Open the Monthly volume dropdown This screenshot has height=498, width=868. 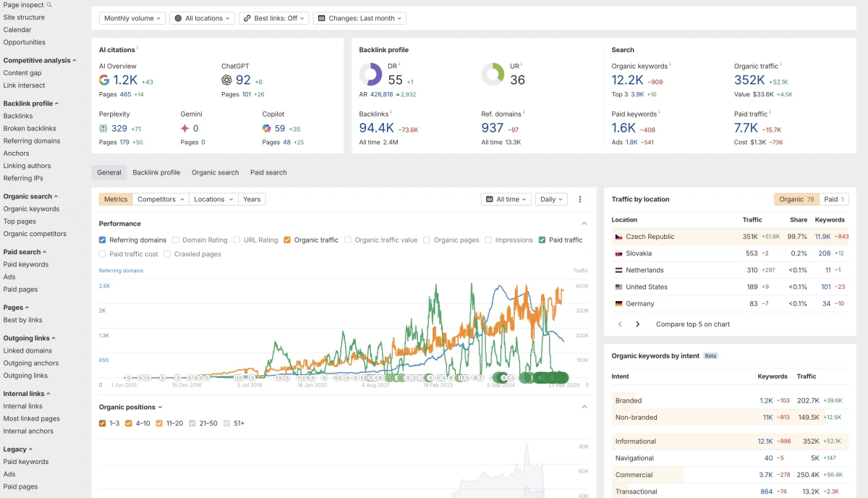tap(132, 18)
